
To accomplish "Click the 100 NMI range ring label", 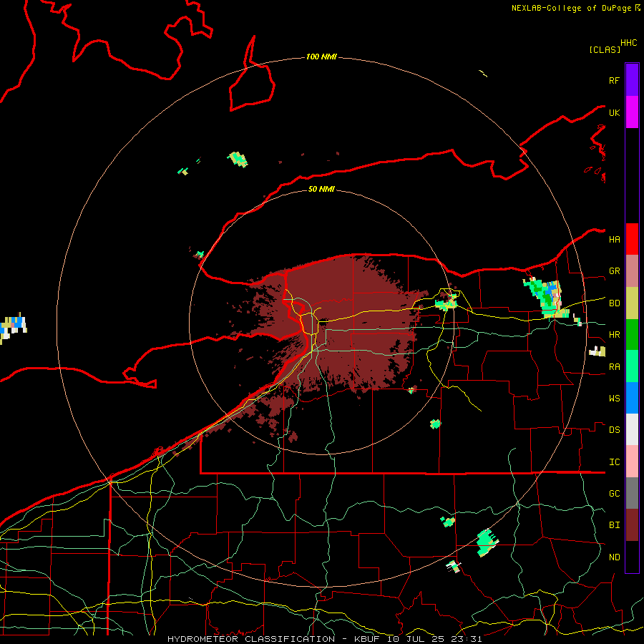I will click(x=321, y=57).
